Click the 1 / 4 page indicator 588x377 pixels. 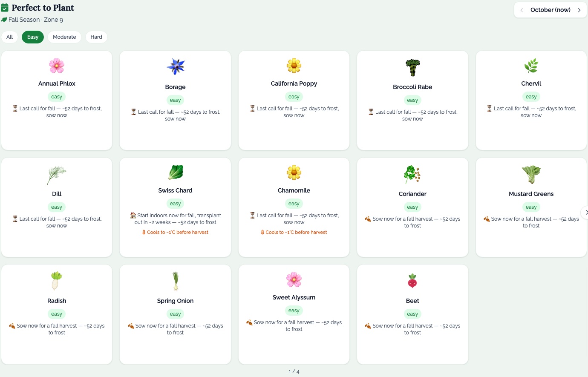click(x=294, y=371)
